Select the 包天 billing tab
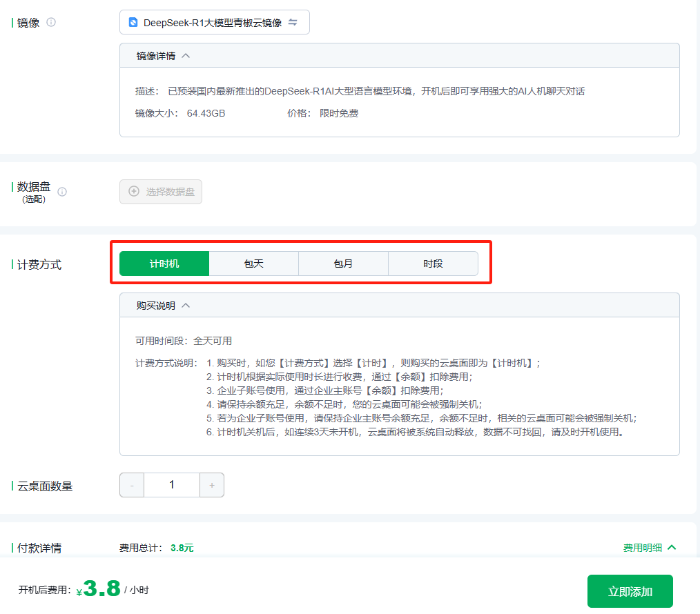Image resolution: width=700 pixels, height=614 pixels. tap(254, 264)
